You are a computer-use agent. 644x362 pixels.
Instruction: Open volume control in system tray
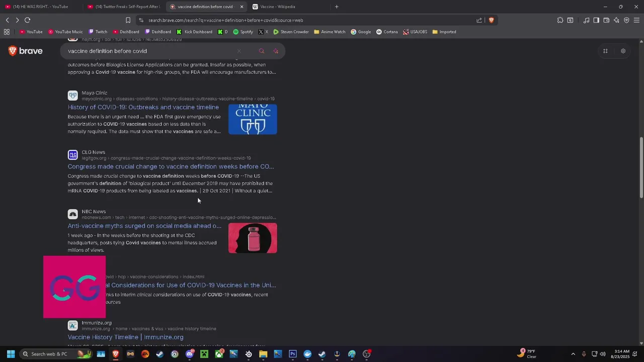pyautogui.click(x=603, y=354)
